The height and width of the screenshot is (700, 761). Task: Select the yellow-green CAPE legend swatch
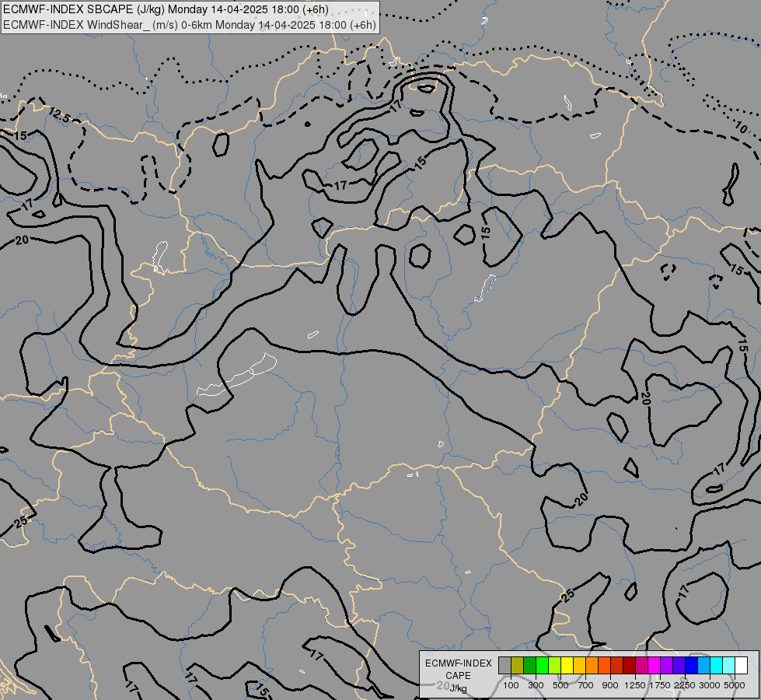(x=555, y=665)
